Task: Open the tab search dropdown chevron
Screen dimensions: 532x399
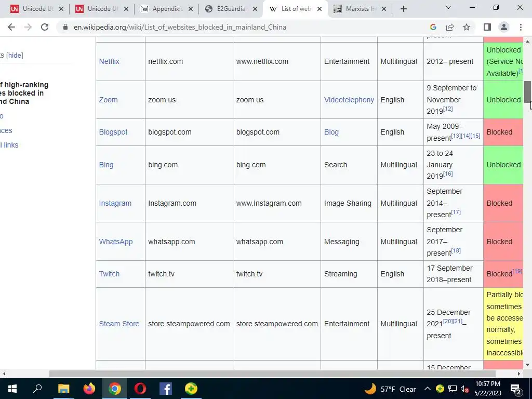Action: click(448, 7)
